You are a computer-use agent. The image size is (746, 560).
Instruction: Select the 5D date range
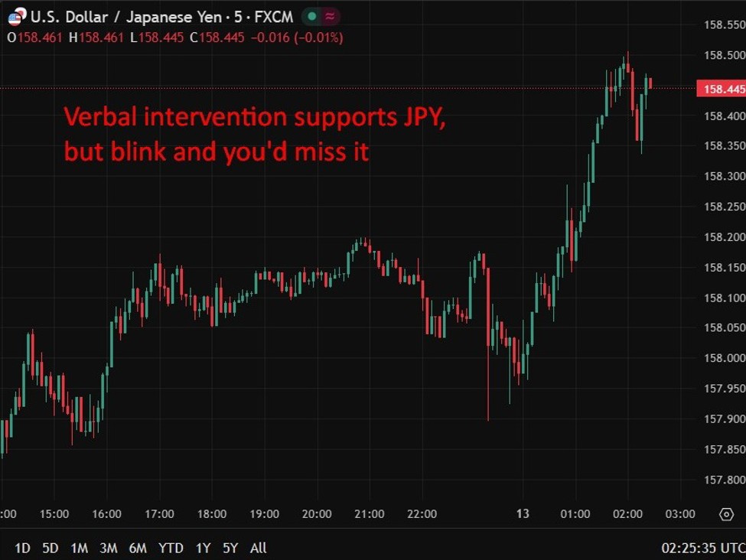coord(50,548)
